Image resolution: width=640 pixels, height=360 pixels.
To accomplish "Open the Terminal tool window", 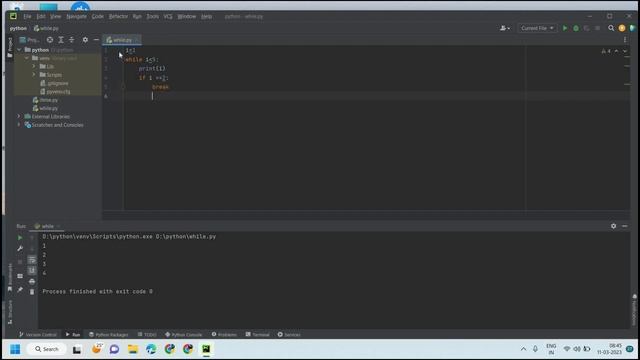I will pyautogui.click(x=258, y=334).
